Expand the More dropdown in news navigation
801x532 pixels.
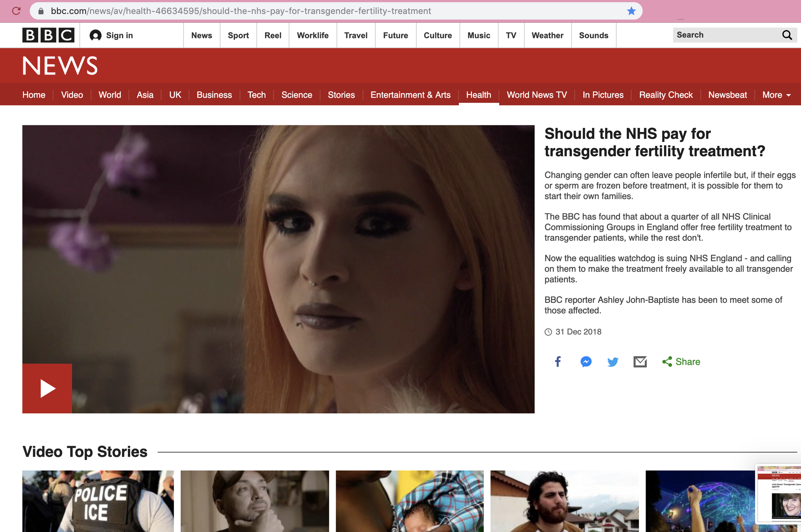777,95
